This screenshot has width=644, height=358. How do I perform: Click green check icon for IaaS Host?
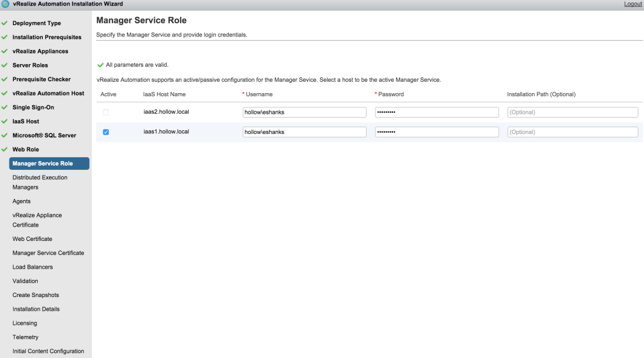(4, 121)
